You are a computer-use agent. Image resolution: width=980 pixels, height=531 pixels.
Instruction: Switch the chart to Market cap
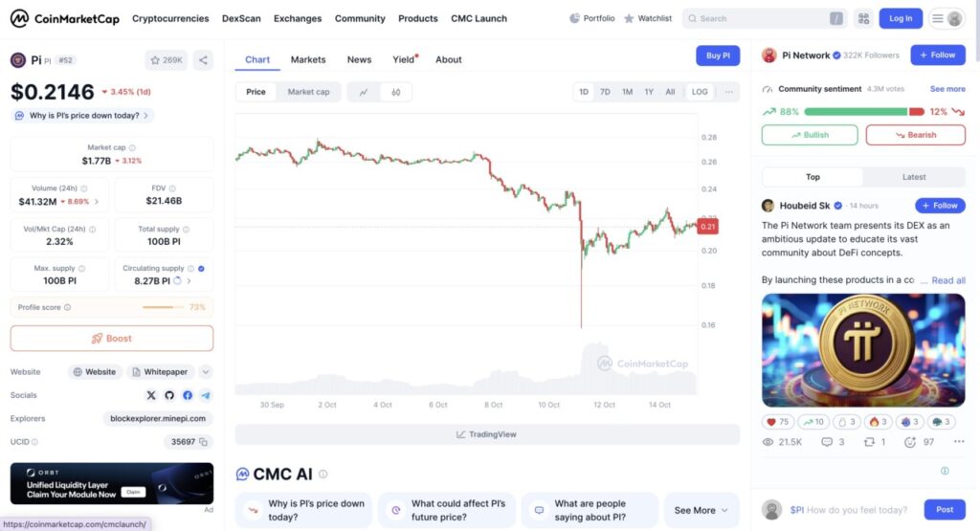tap(308, 92)
